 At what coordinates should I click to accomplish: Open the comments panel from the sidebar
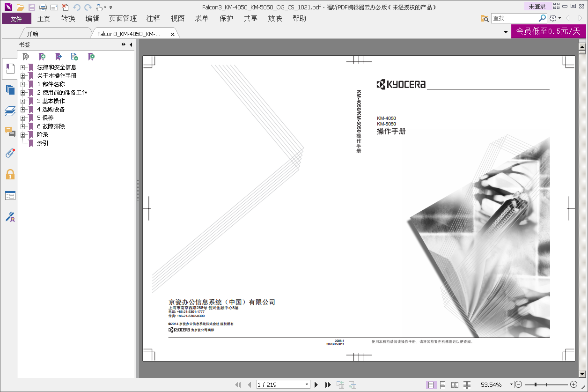pyautogui.click(x=10, y=132)
